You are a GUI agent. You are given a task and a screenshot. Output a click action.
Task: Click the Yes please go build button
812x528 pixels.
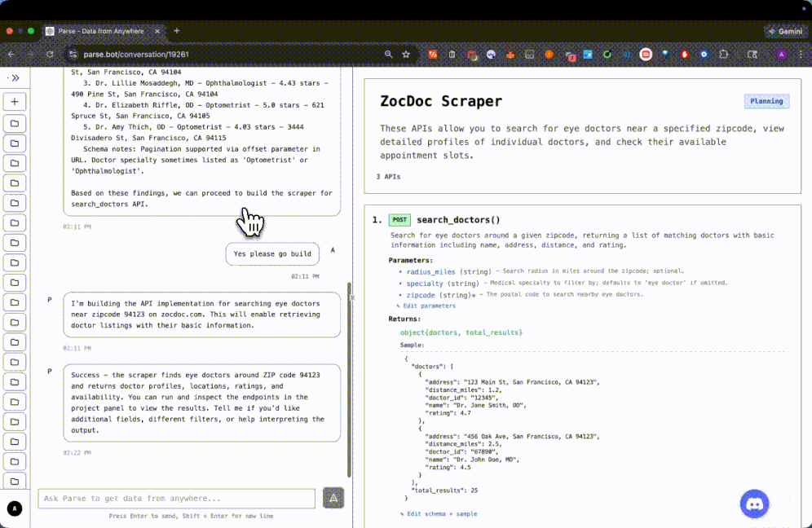272,253
